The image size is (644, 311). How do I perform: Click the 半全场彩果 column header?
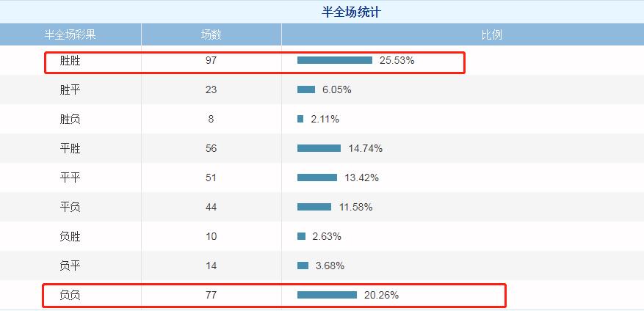click(70, 34)
